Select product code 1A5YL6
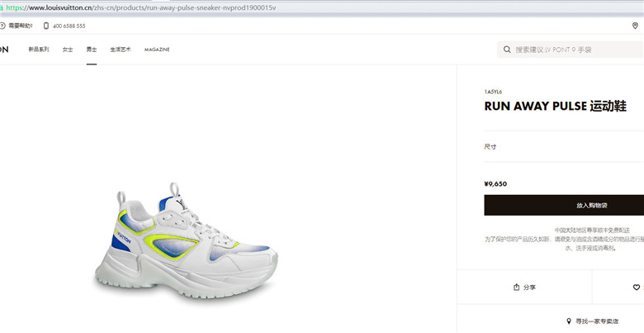644x333 pixels. click(x=493, y=92)
